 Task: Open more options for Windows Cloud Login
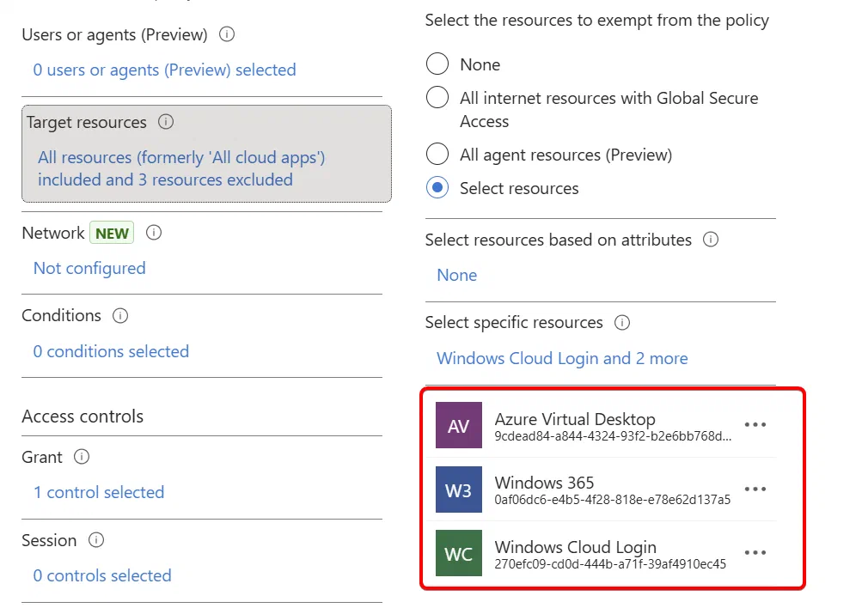tap(755, 553)
